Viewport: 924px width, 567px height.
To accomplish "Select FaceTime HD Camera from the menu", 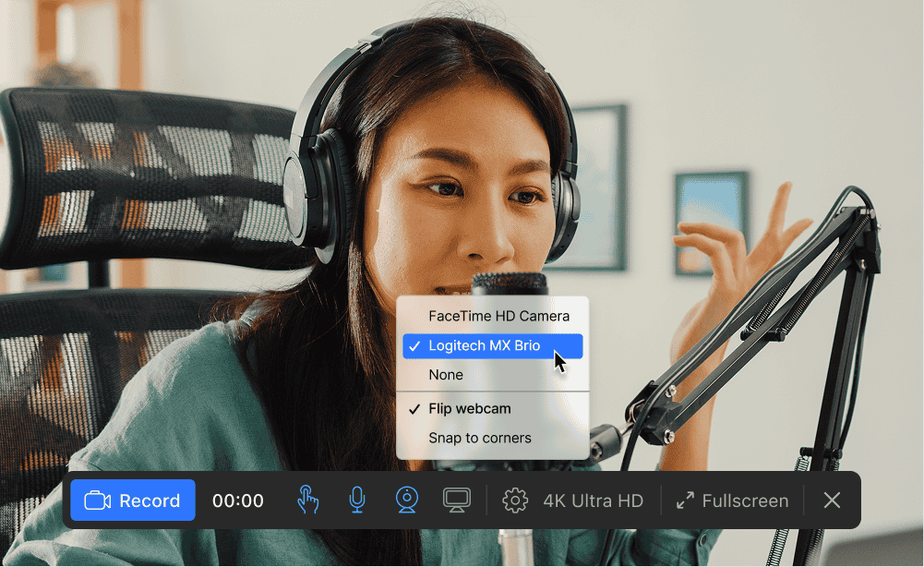I will [x=498, y=316].
